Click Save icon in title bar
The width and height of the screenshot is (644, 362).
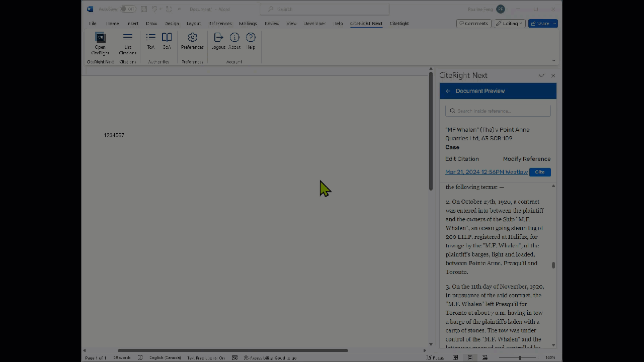click(x=144, y=9)
